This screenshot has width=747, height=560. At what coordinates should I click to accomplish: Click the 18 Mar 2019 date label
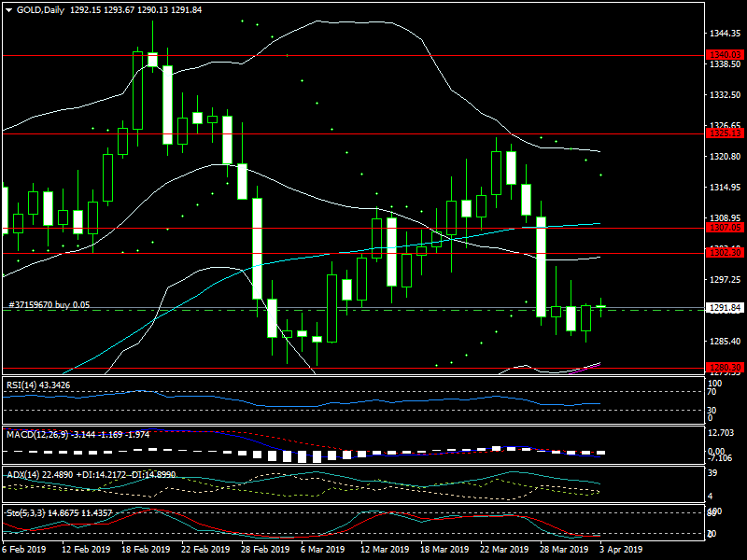click(x=444, y=550)
